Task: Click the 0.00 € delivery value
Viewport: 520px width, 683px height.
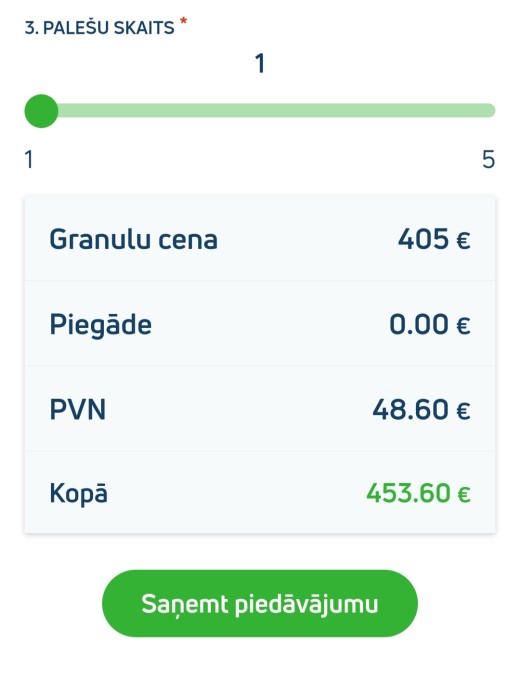Action: (430, 324)
